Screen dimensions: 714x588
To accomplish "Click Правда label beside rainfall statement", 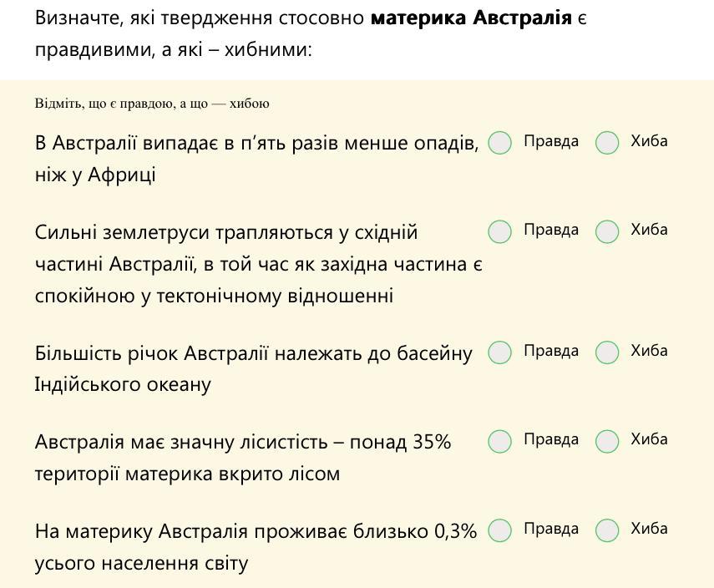I will tap(551, 141).
